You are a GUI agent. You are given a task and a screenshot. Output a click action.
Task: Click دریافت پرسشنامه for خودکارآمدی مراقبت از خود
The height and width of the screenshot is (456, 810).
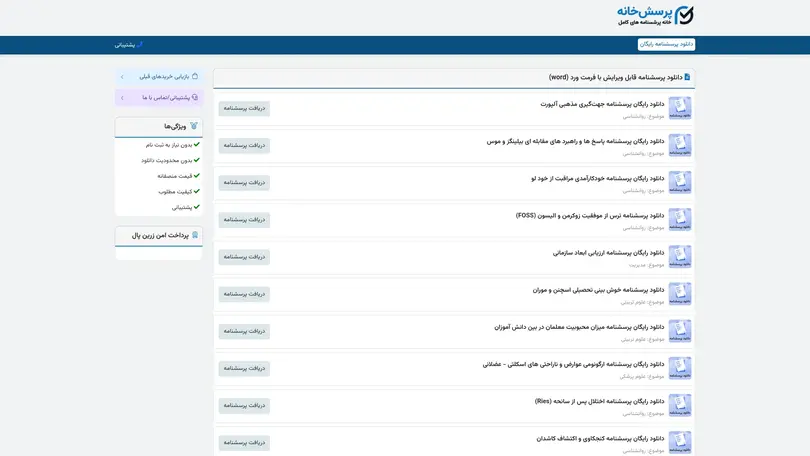click(244, 183)
